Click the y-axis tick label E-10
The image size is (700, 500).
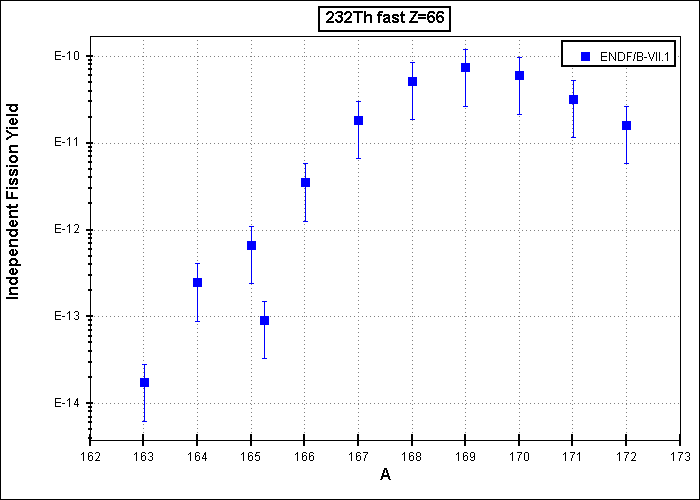point(67,56)
